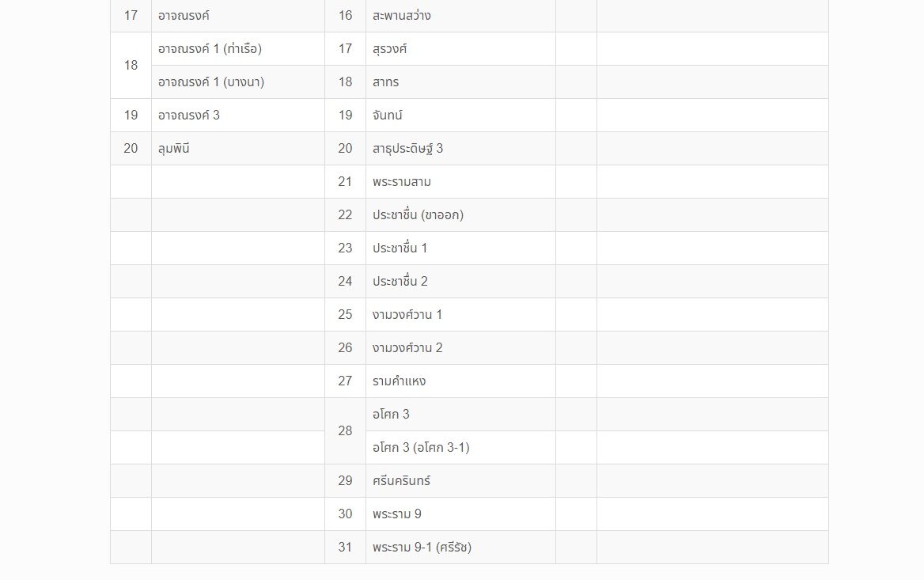Click the สุรวงศ์ row text

(x=389, y=49)
